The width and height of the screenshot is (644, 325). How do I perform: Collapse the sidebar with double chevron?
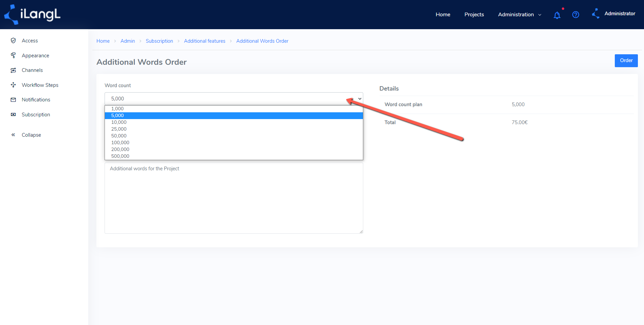pyautogui.click(x=13, y=135)
